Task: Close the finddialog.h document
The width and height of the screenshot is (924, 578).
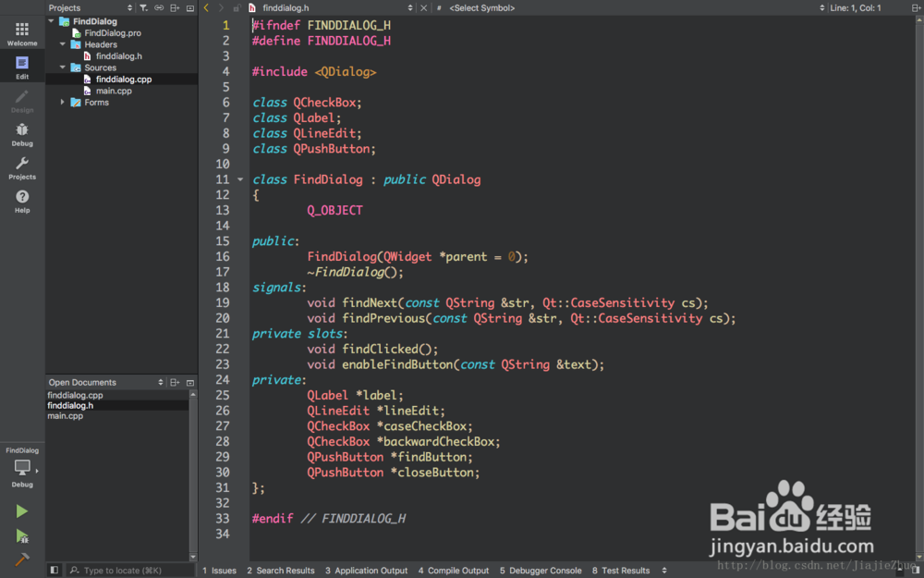Action: point(423,7)
